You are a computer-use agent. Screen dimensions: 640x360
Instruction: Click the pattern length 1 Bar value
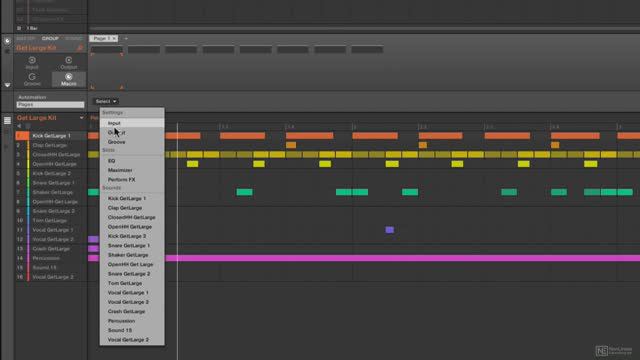pyautogui.click(x=32, y=28)
